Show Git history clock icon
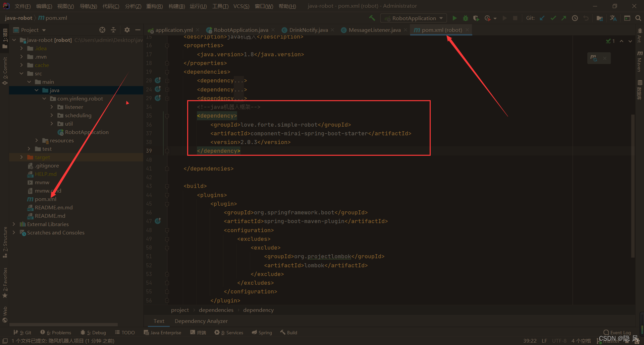This screenshot has height=345, width=644. [575, 18]
